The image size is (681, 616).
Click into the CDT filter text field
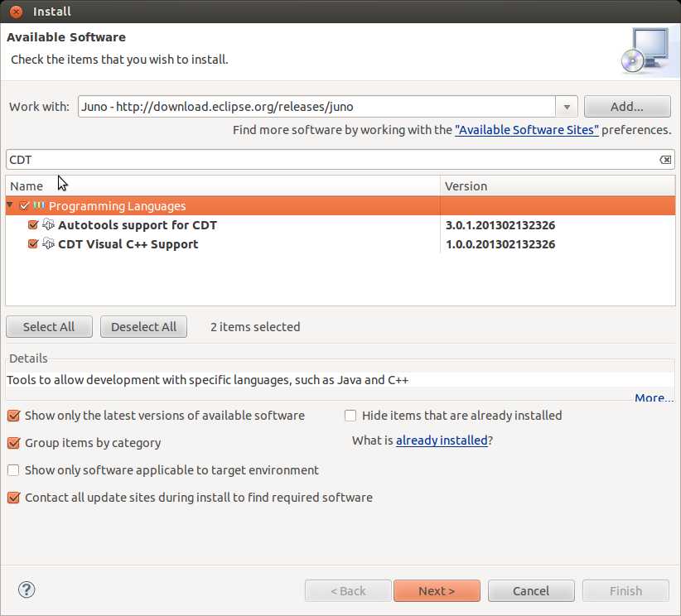[x=332, y=160]
